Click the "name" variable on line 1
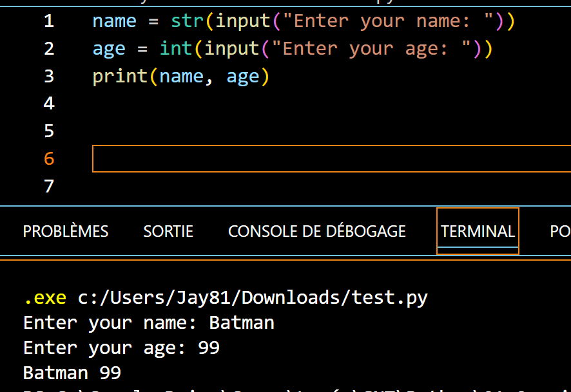 click(114, 21)
